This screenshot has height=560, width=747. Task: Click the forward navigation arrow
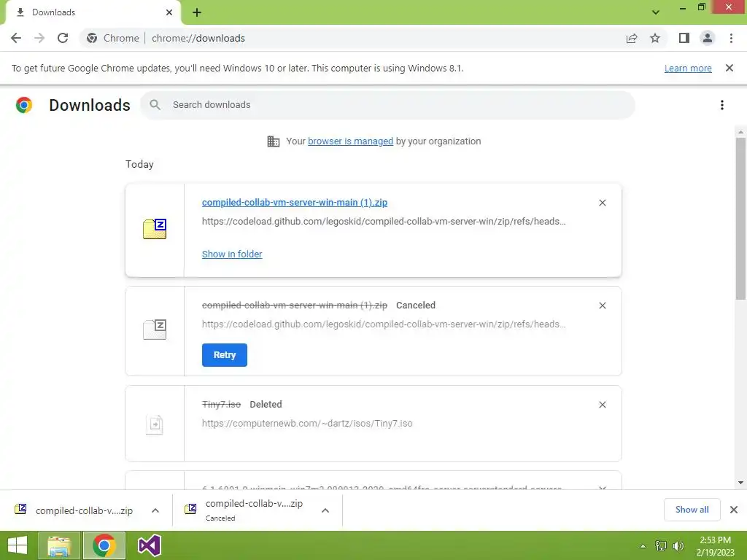click(x=39, y=38)
